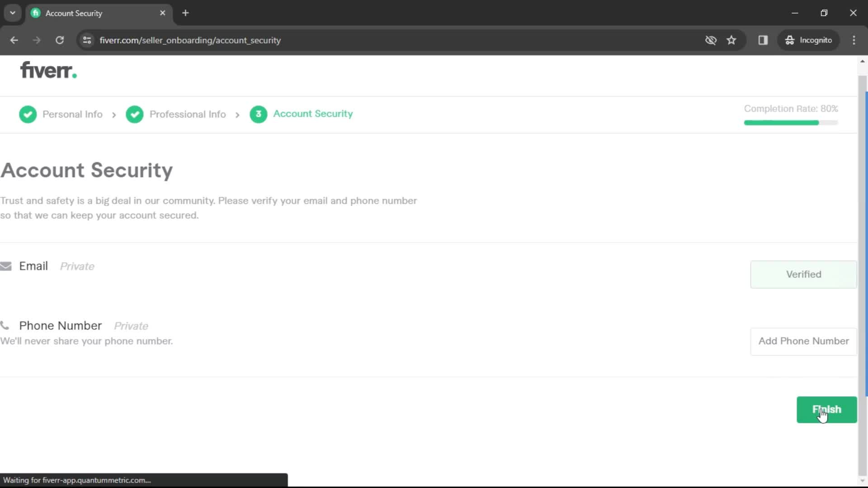Select the Professional Info breadcrumb tab
The height and width of the screenshot is (488, 868).
187,113
